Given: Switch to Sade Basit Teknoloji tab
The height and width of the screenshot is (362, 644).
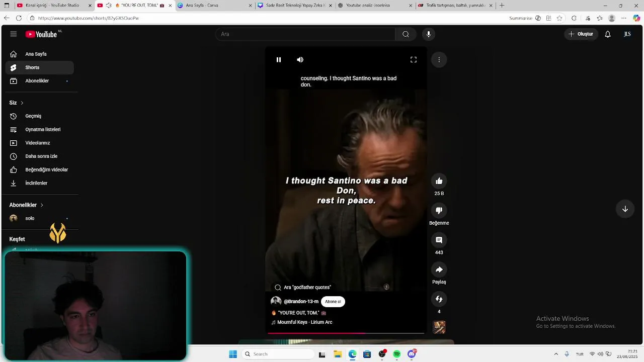Looking at the screenshot, I should pyautogui.click(x=295, y=6).
